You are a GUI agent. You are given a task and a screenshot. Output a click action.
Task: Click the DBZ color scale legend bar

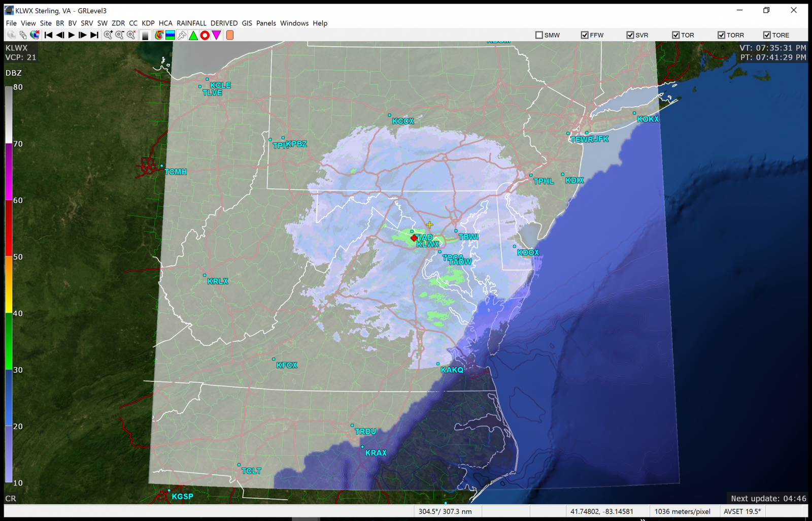9,284
